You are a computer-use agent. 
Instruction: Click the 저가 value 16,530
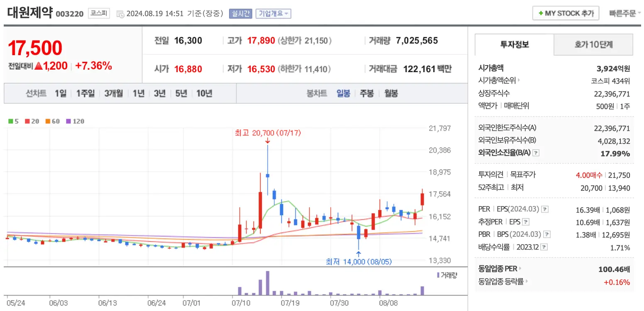coord(261,69)
